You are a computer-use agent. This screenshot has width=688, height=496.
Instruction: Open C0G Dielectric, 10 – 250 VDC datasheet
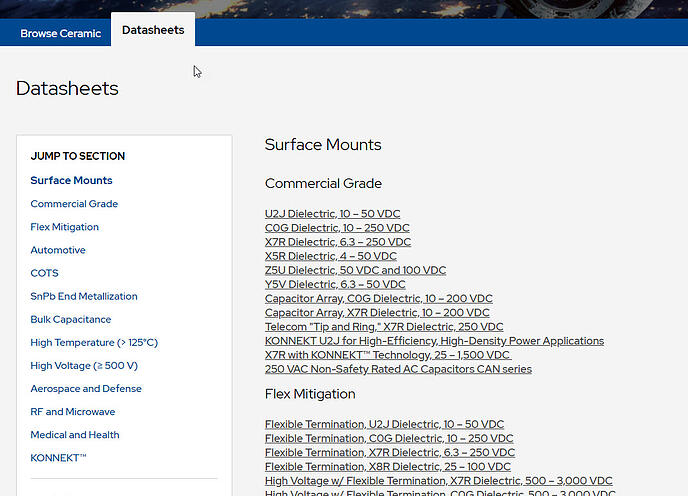click(x=337, y=228)
